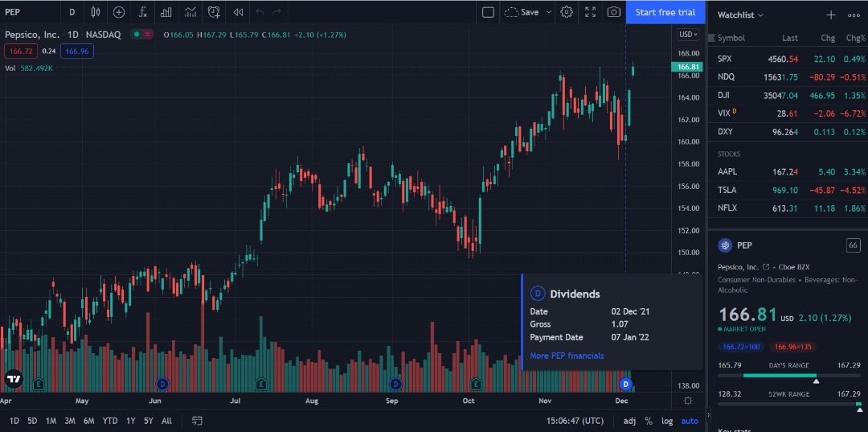This screenshot has height=432, width=868.
Task: Select the 1M time range
Action: pos(51,421)
